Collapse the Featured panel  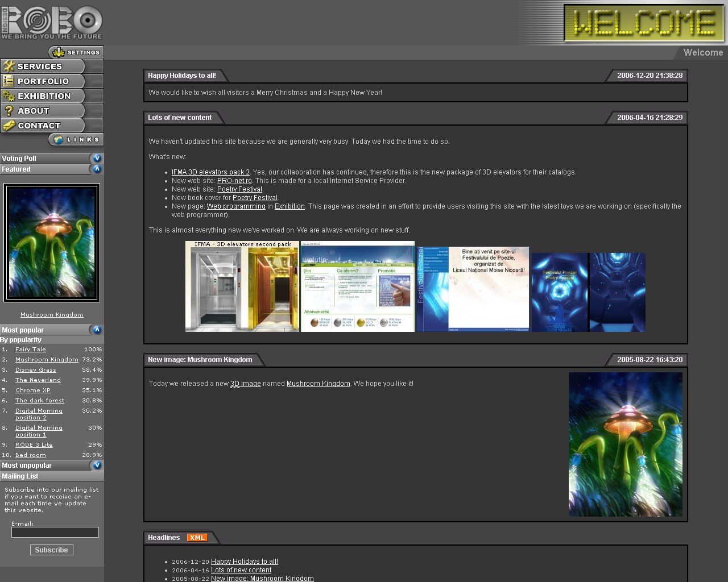pos(97,169)
